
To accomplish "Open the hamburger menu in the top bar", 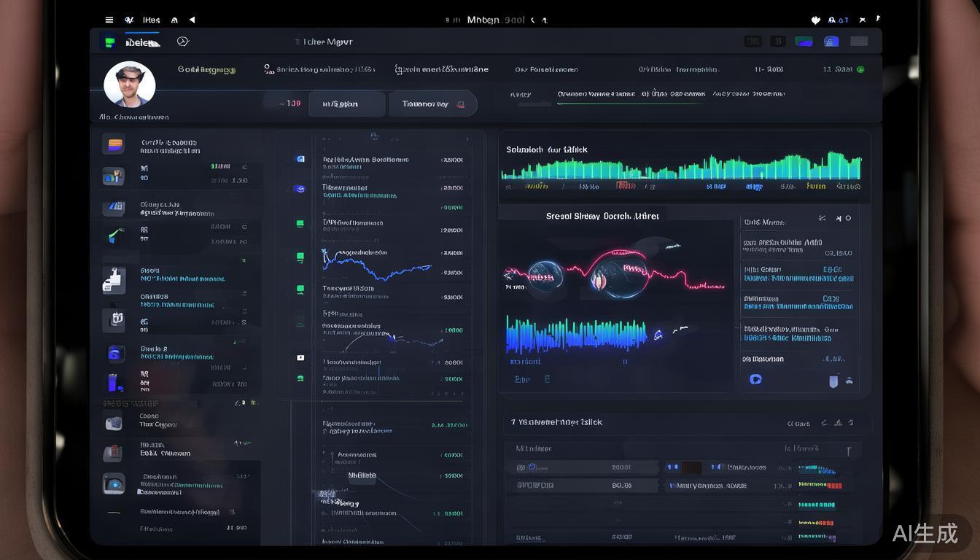I will point(109,20).
